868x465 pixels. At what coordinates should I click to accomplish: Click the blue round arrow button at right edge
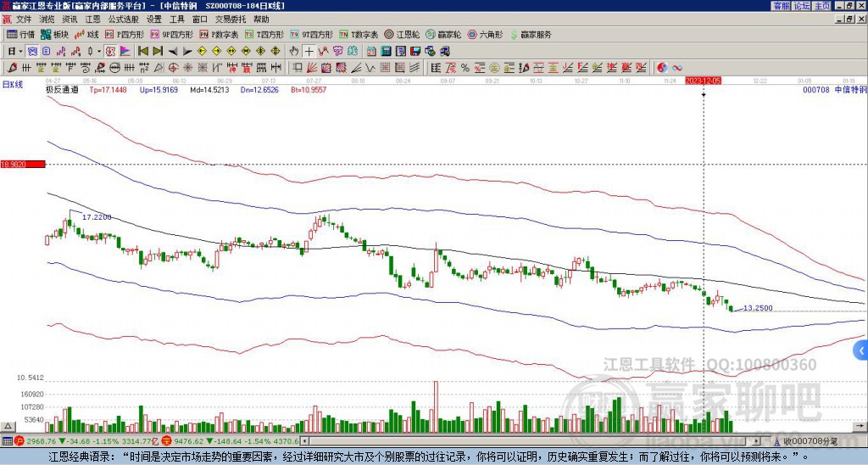(x=861, y=350)
